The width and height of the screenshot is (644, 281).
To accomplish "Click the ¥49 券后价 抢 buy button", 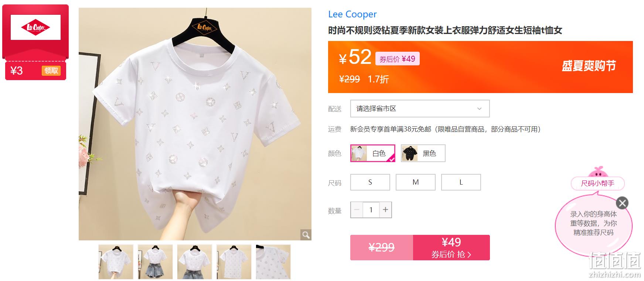I will click(452, 247).
